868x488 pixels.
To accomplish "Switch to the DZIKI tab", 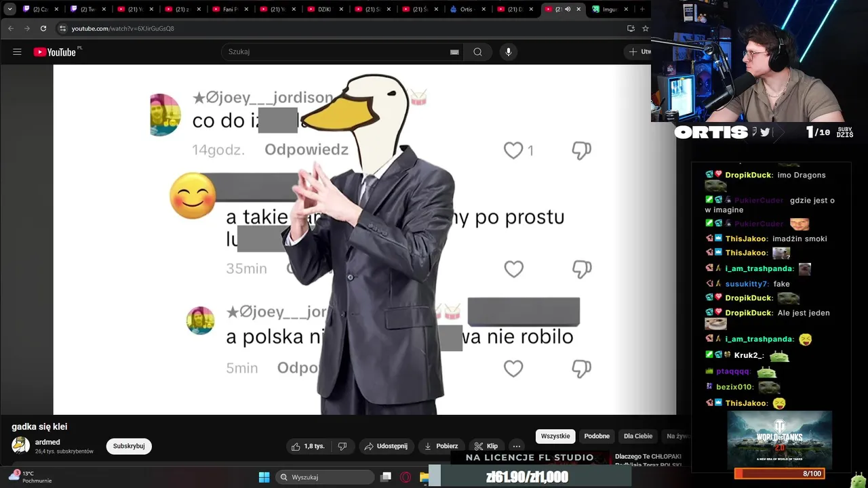I will point(325,9).
